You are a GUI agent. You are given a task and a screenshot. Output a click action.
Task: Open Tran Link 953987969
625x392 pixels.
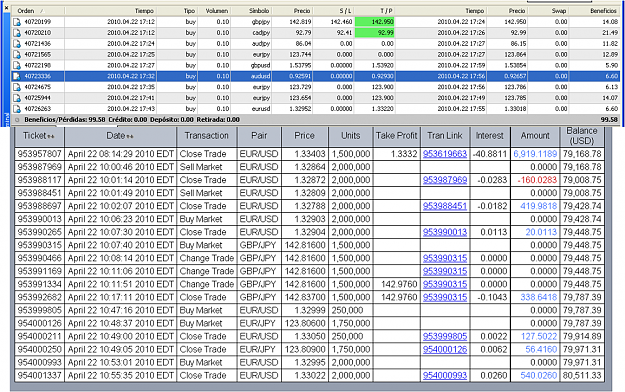click(445, 180)
